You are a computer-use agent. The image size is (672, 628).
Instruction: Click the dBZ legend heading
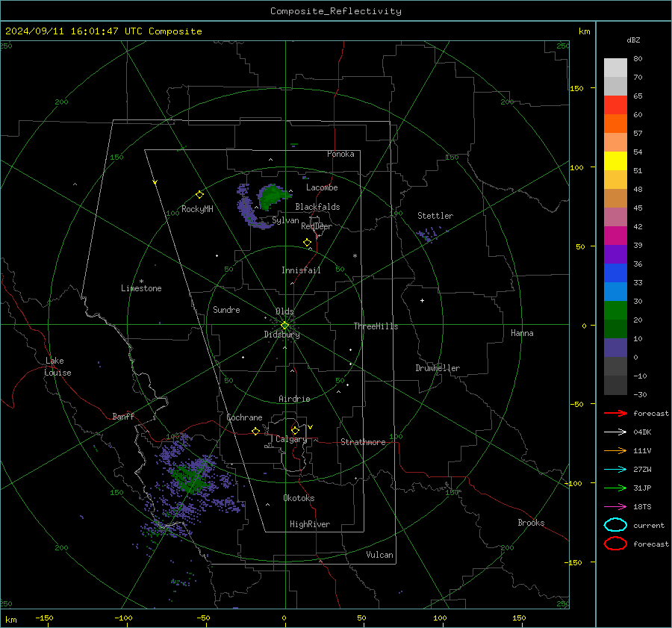[x=633, y=40]
